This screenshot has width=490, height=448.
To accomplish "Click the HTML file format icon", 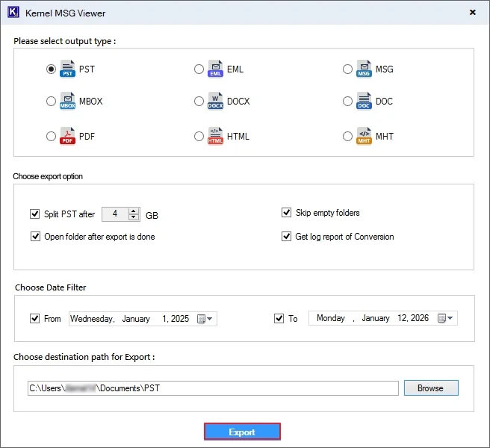I will (215, 136).
